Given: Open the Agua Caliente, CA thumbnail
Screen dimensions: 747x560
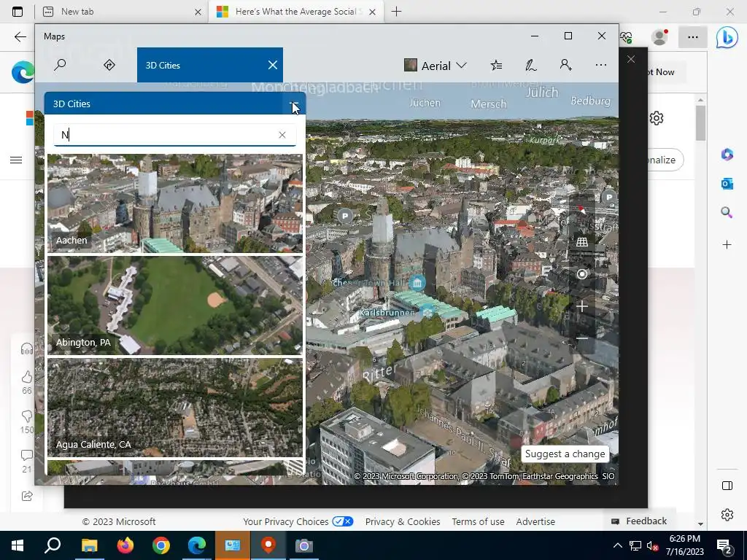Looking at the screenshot, I should (x=175, y=407).
